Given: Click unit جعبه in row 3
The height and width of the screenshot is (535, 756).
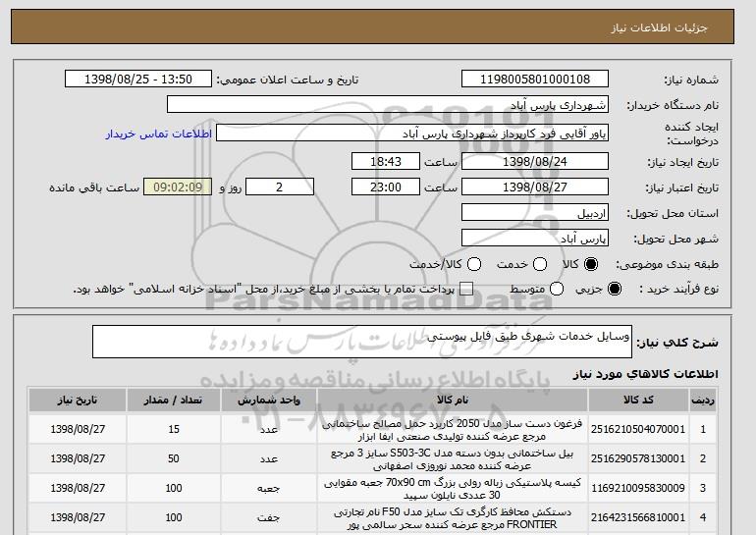Looking at the screenshot, I should pos(269,489).
